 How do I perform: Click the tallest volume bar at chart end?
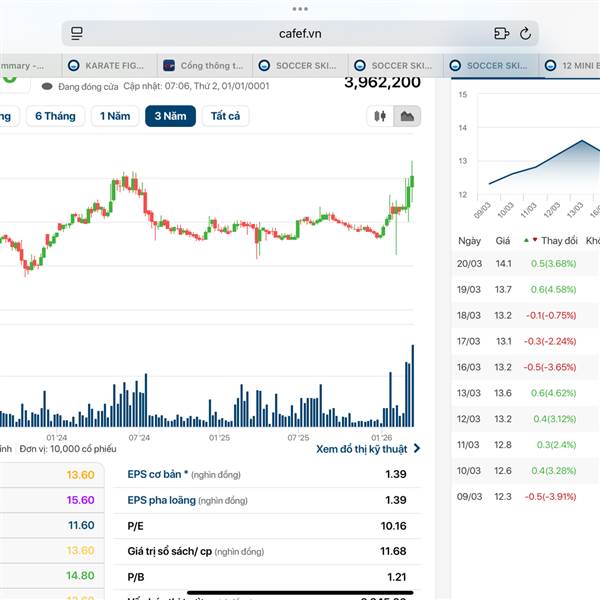coord(412,386)
